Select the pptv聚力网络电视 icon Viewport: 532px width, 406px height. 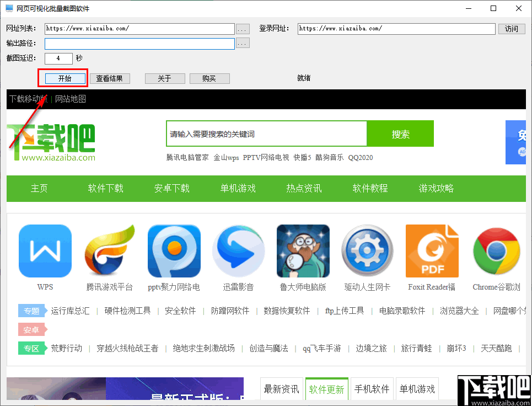click(x=174, y=251)
